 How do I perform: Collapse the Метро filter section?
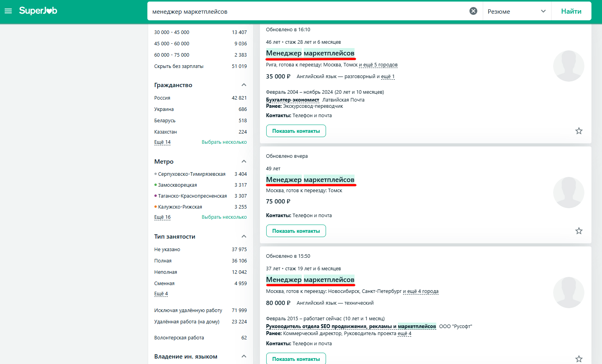pyautogui.click(x=244, y=161)
